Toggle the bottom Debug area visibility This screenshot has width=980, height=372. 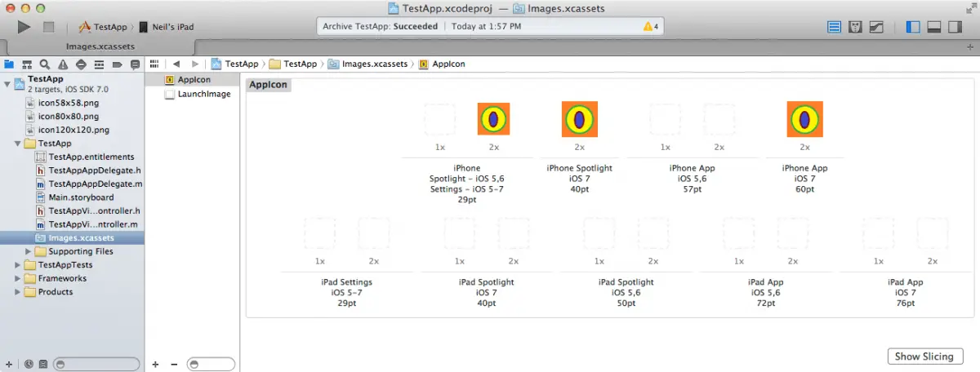pos(933,27)
